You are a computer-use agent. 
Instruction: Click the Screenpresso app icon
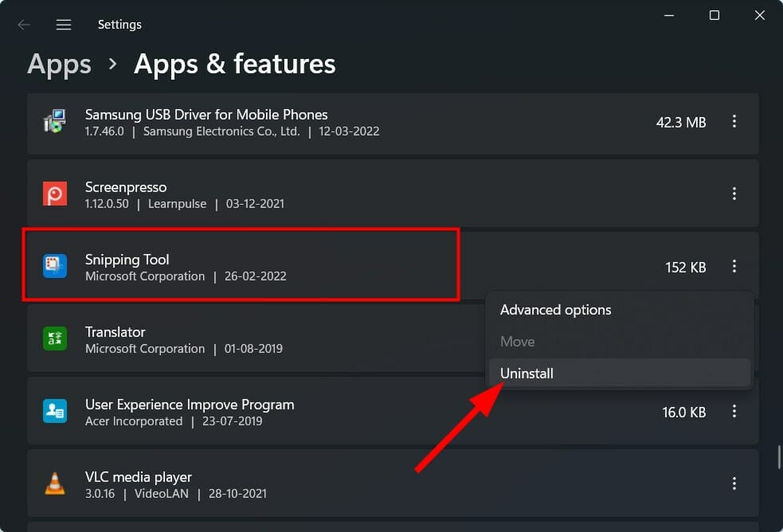(53, 194)
